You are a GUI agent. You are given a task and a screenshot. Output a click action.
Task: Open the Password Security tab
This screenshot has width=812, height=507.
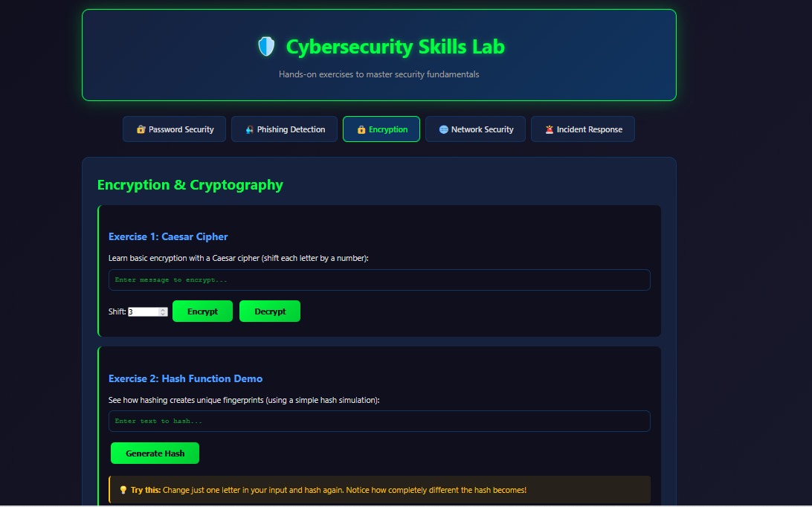click(175, 129)
